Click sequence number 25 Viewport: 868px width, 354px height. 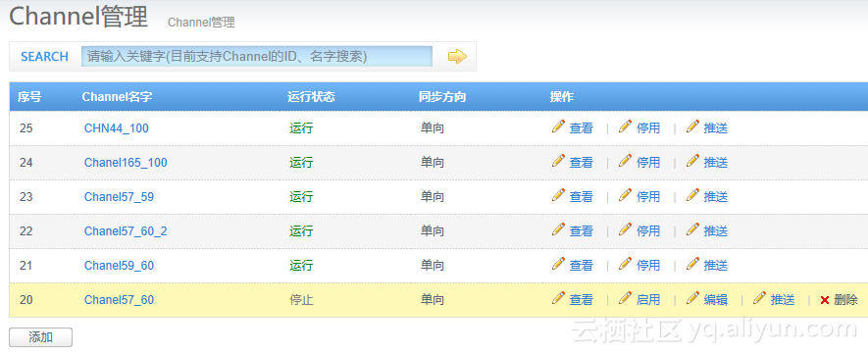click(26, 128)
